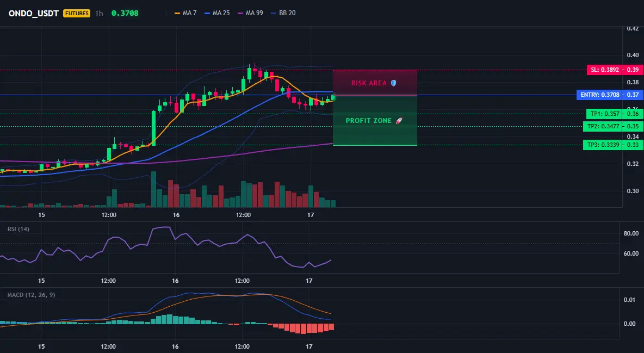This screenshot has width=644, height=353.
Task: Click the RSI (14) indicator label
Action: click(18, 229)
